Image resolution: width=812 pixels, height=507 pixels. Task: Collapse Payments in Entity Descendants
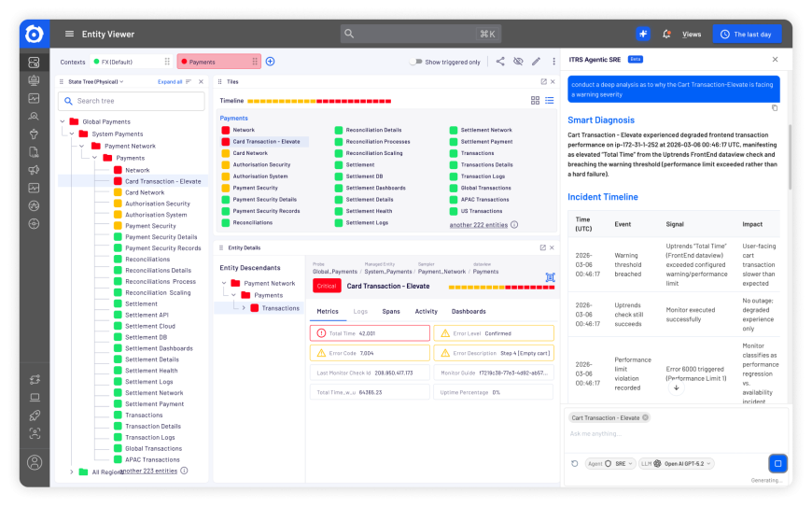point(234,295)
